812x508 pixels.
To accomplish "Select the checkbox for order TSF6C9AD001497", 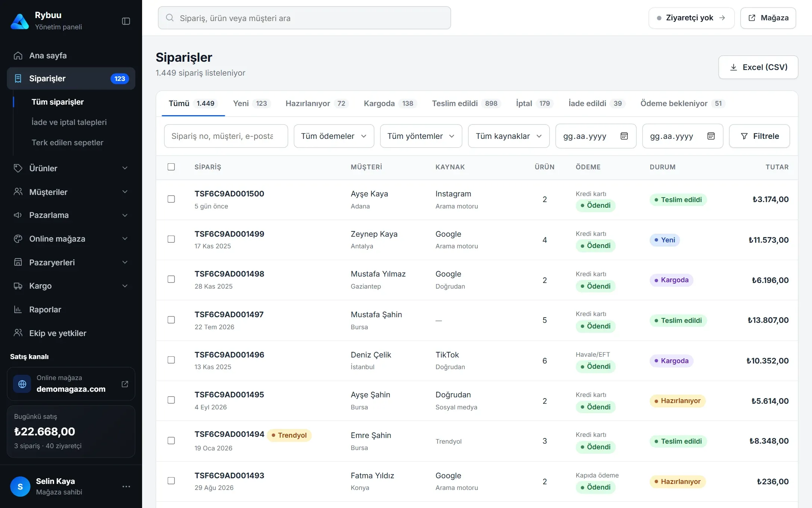I will [x=171, y=320].
